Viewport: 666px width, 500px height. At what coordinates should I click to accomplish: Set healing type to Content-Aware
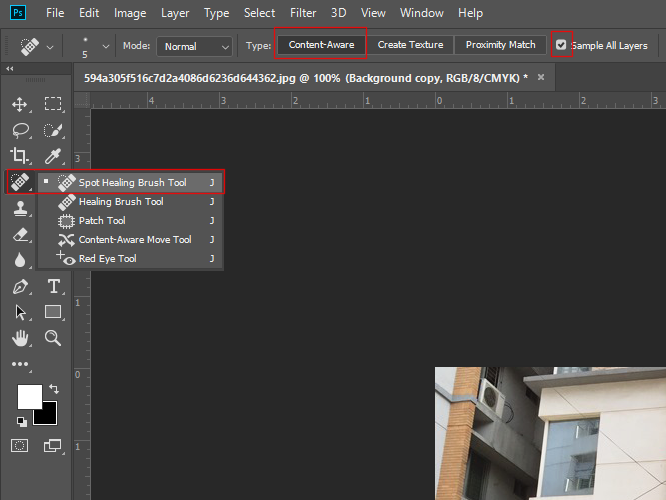click(x=321, y=45)
